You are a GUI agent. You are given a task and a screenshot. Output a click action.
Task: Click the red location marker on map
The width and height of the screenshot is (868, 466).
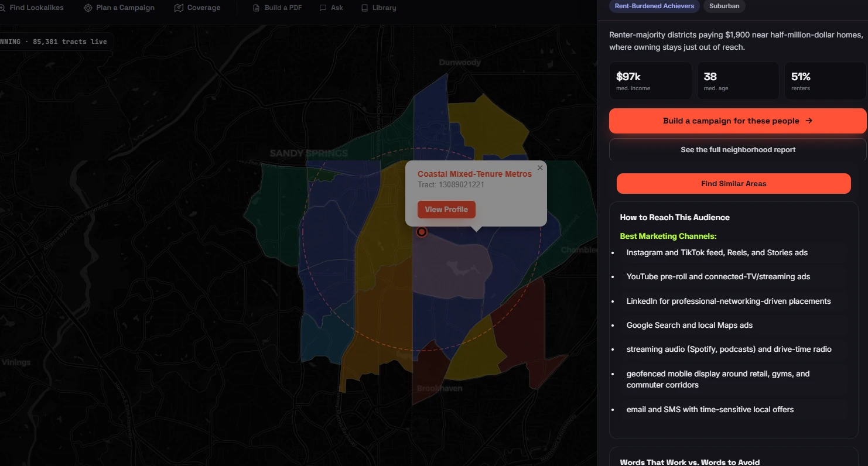pos(421,232)
